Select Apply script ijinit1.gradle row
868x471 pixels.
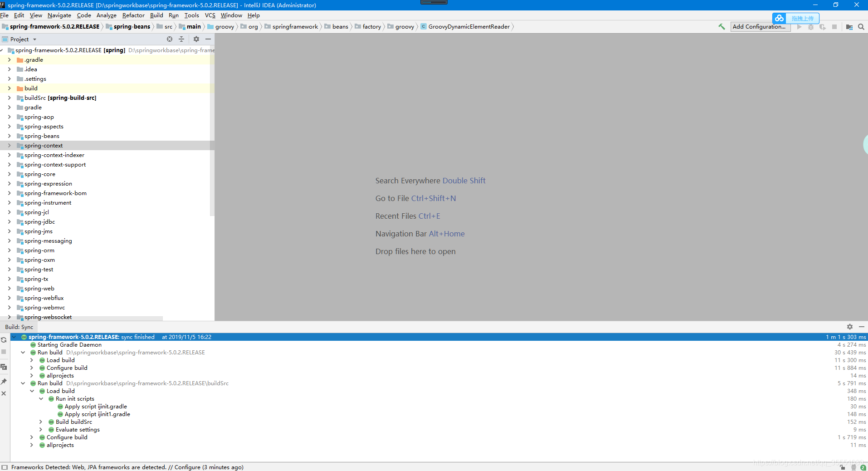pyautogui.click(x=98, y=414)
